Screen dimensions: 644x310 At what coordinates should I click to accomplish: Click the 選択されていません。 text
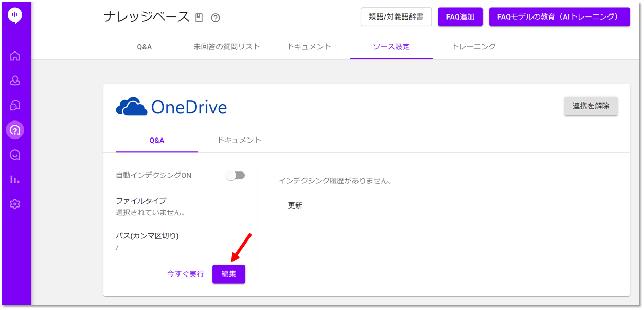[151, 212]
